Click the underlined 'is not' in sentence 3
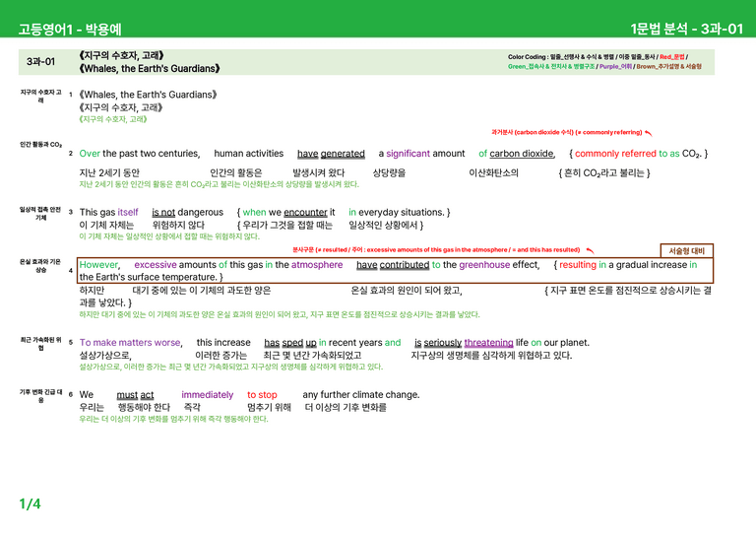 [163, 212]
